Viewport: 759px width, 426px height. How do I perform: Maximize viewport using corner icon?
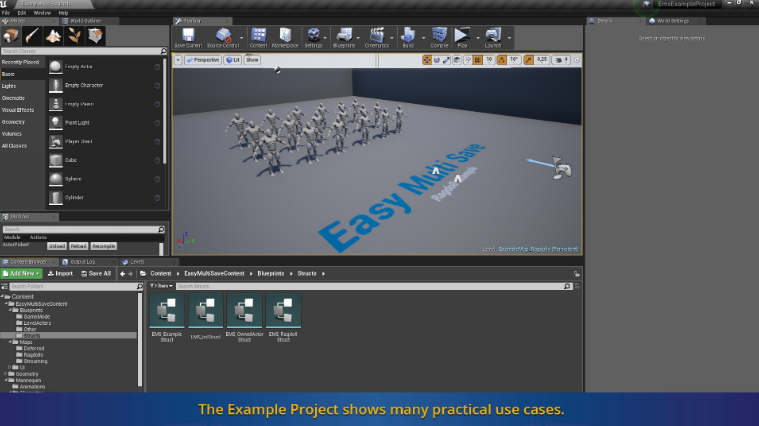pos(577,60)
